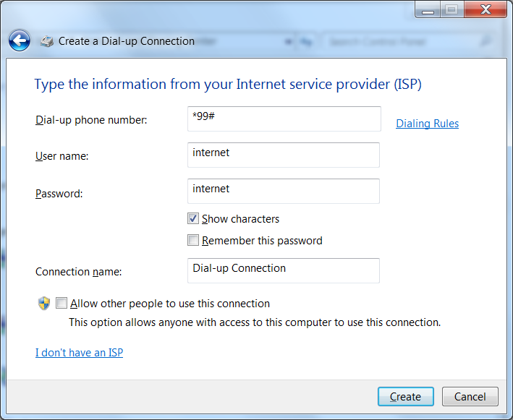Image resolution: width=513 pixels, height=420 pixels.
Task: Open the Dialing Rules link
Action: [427, 124]
